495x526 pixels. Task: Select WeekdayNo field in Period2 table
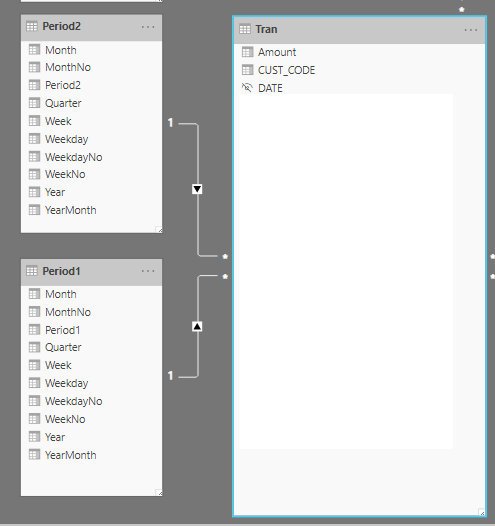(74, 157)
